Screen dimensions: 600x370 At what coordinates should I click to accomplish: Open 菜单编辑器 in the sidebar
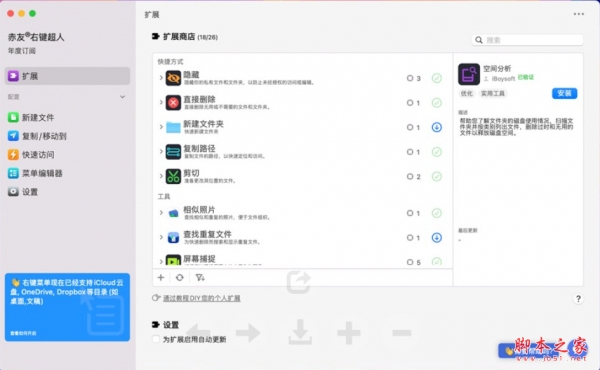[35, 173]
